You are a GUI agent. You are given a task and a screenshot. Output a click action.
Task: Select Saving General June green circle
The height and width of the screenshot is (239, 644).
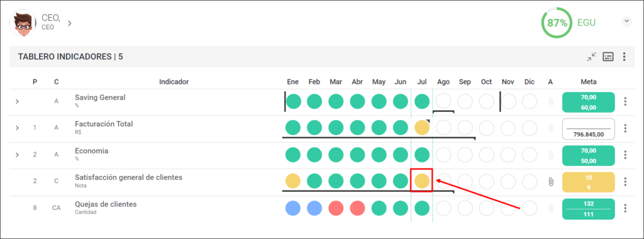pos(401,101)
